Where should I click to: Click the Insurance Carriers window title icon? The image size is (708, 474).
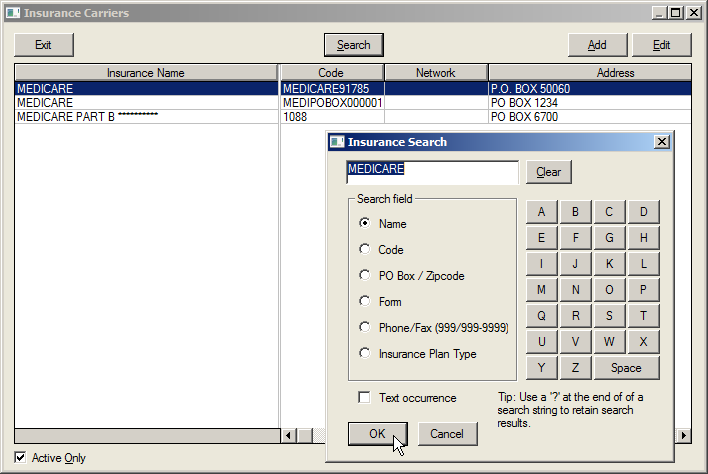point(13,13)
